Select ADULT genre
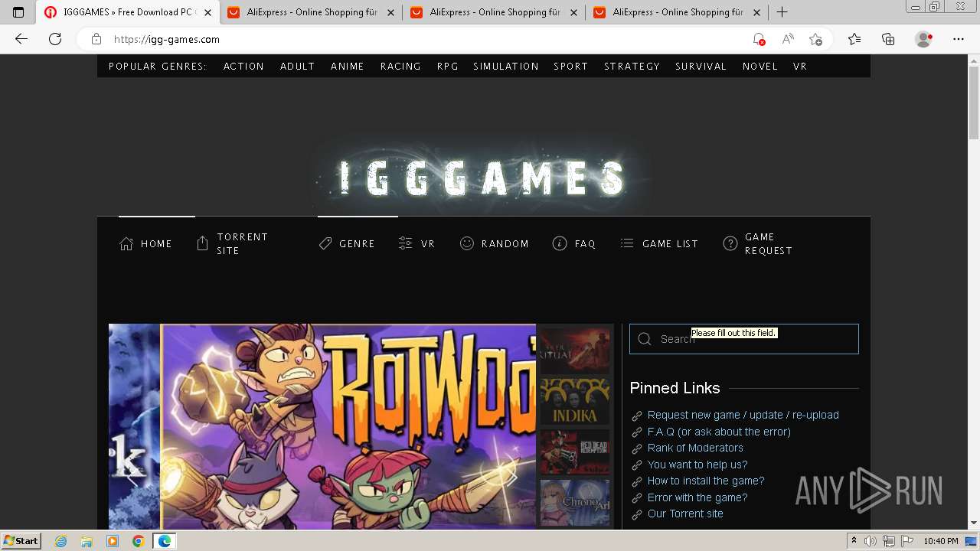The width and height of the screenshot is (980, 551). pyautogui.click(x=297, y=67)
